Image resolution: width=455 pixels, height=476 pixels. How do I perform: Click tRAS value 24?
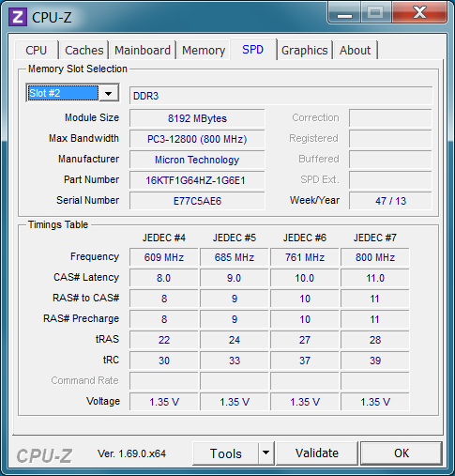click(x=235, y=340)
